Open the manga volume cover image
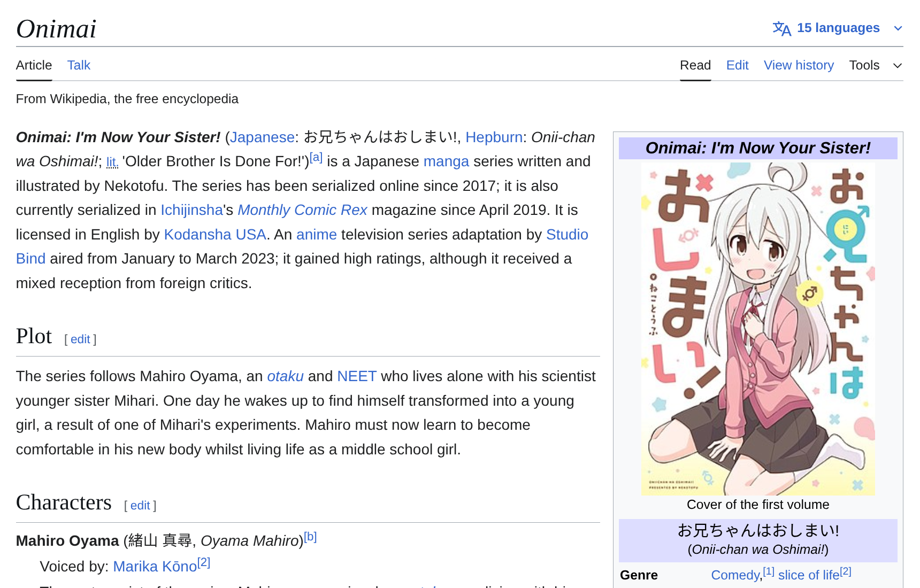Screen dimensions: 920x588 (757, 329)
